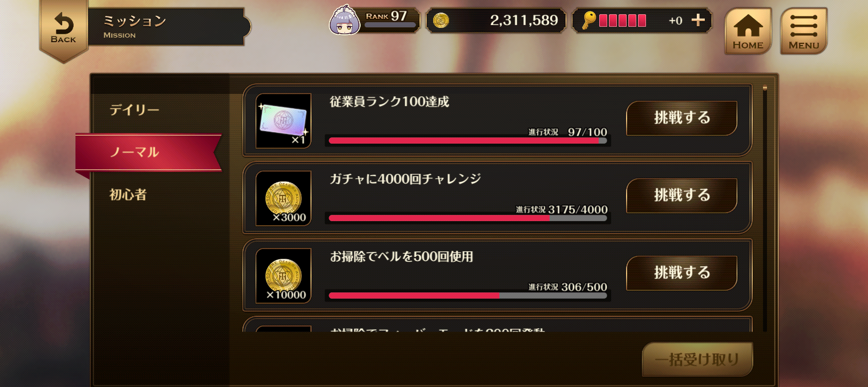Click the 97/100 rank progress bar

[468, 140]
